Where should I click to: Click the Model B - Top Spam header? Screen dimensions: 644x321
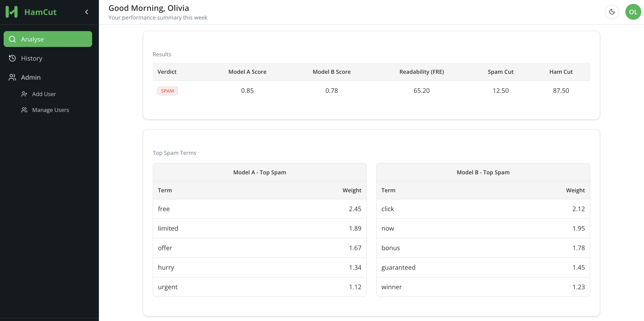[x=482, y=172]
